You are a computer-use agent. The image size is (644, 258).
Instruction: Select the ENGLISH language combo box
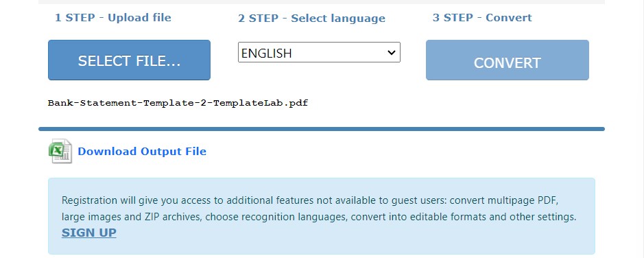(319, 52)
